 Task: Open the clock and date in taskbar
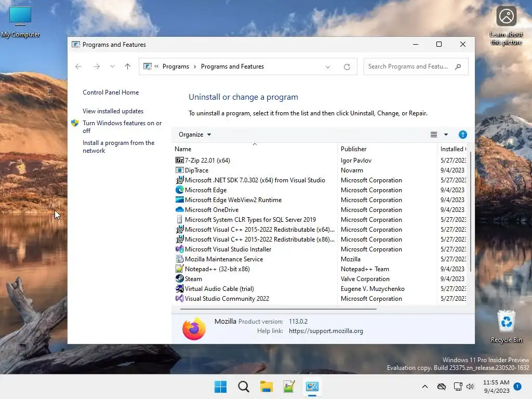pyautogui.click(x=496, y=387)
